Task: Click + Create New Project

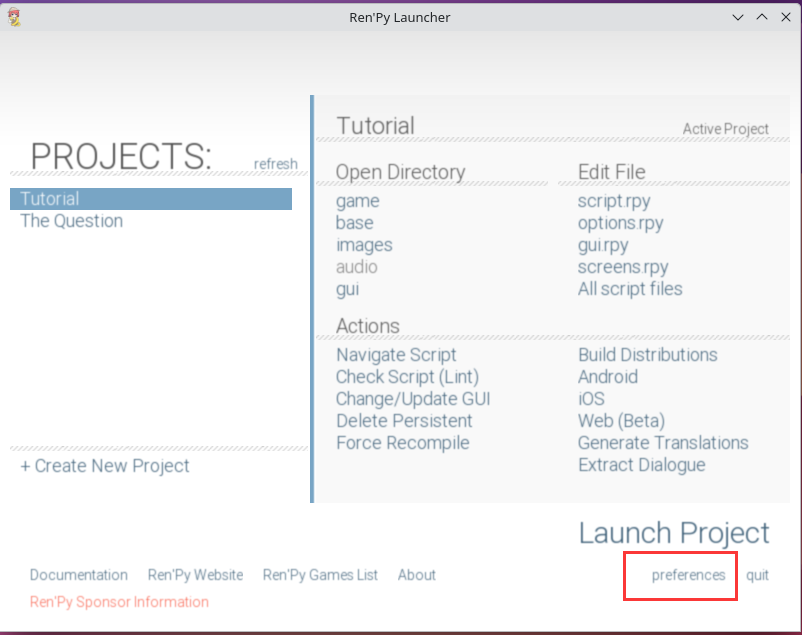Action: pyautogui.click(x=105, y=466)
